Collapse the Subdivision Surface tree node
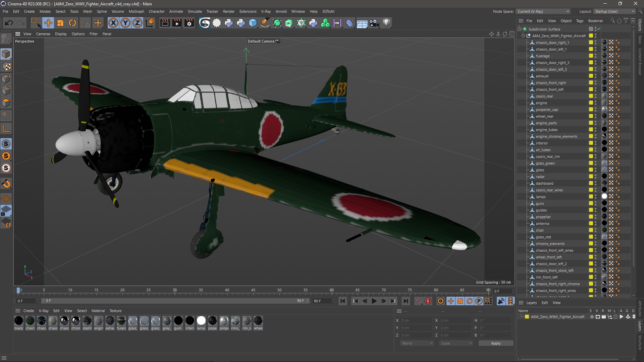 (520, 29)
